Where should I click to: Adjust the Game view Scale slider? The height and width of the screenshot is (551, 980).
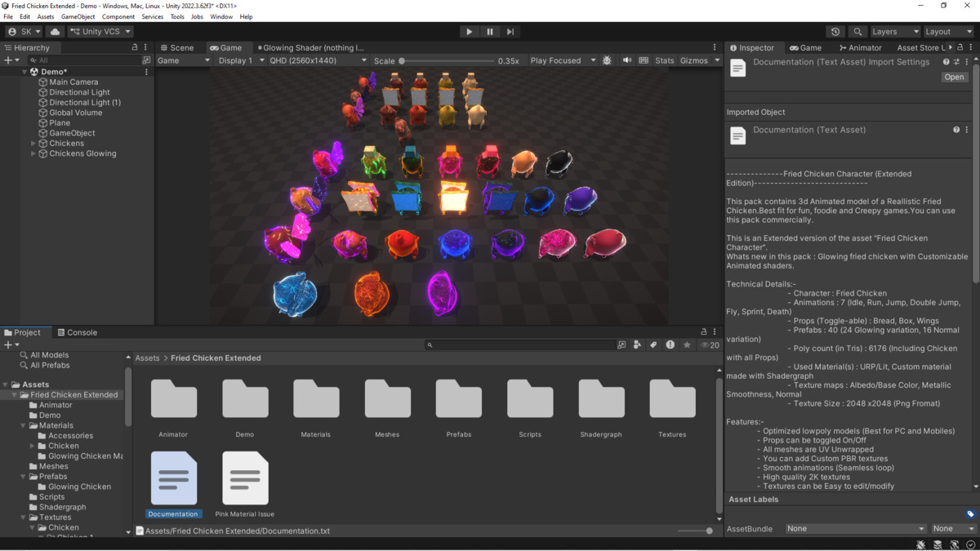[448, 60]
